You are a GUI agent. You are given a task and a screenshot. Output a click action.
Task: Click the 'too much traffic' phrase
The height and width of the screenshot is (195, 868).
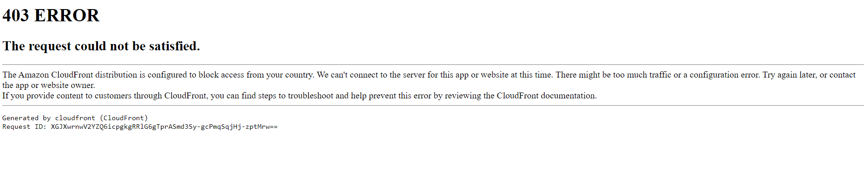(642, 75)
